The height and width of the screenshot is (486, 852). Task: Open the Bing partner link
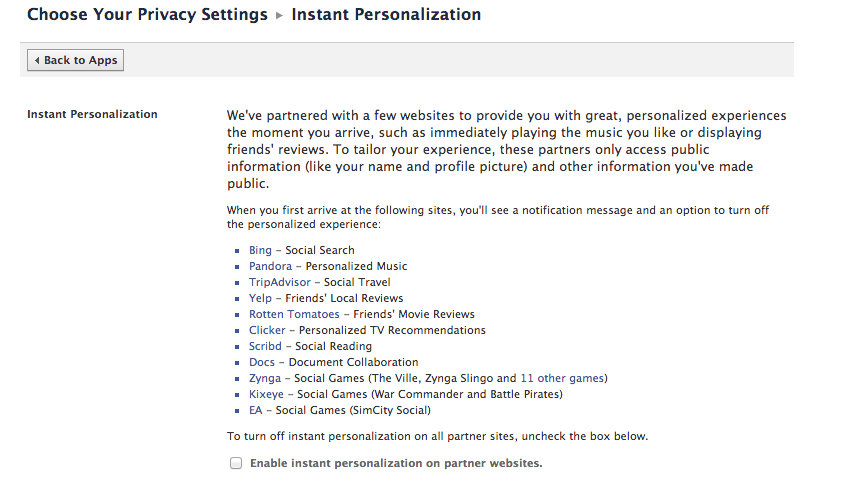point(260,250)
